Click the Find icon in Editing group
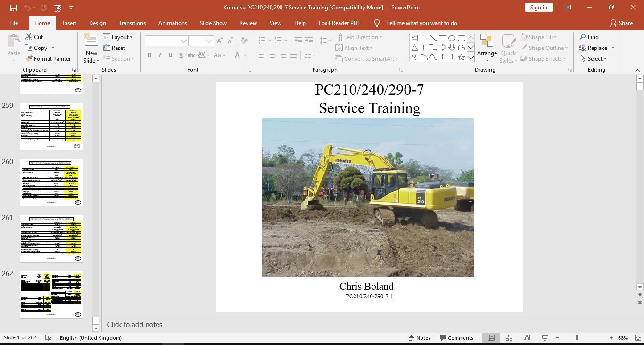644x345 pixels. coord(583,37)
